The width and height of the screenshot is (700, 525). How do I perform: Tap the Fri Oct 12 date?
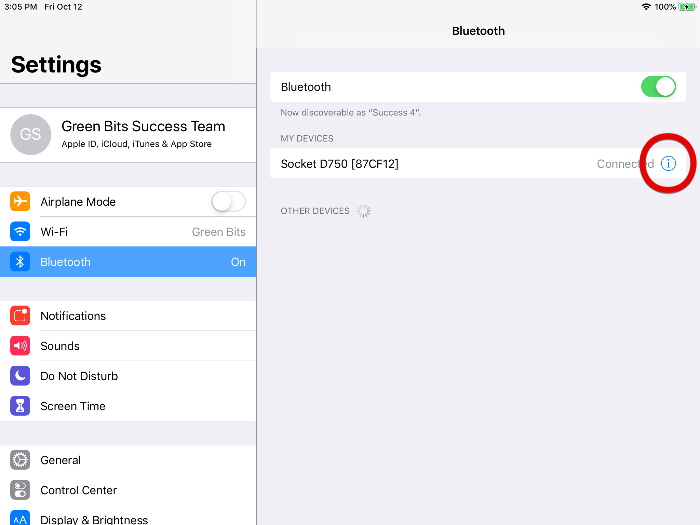click(x=63, y=7)
